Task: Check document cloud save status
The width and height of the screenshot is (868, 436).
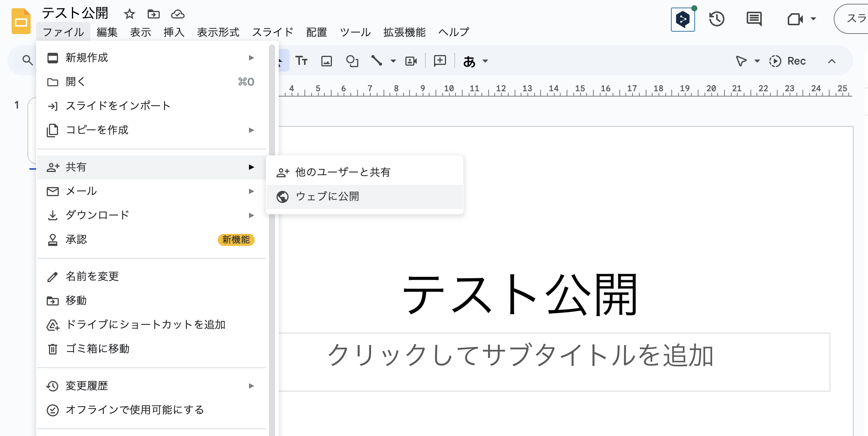Action: 178,14
